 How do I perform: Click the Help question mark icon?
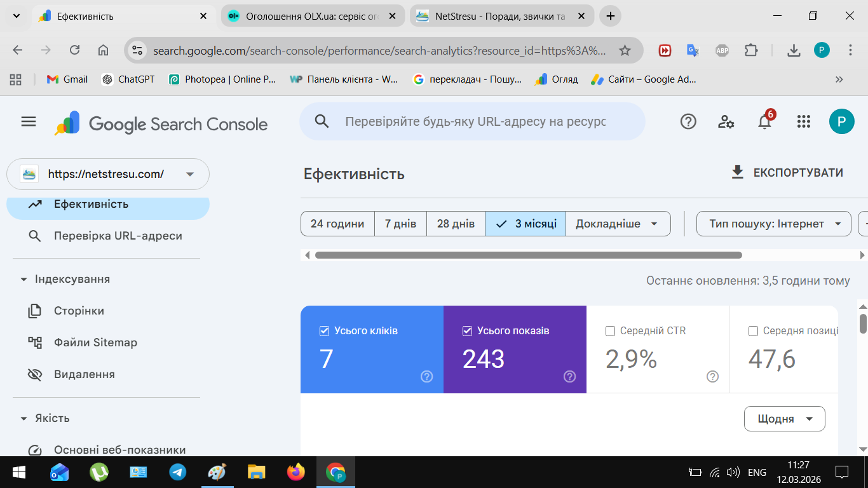688,121
